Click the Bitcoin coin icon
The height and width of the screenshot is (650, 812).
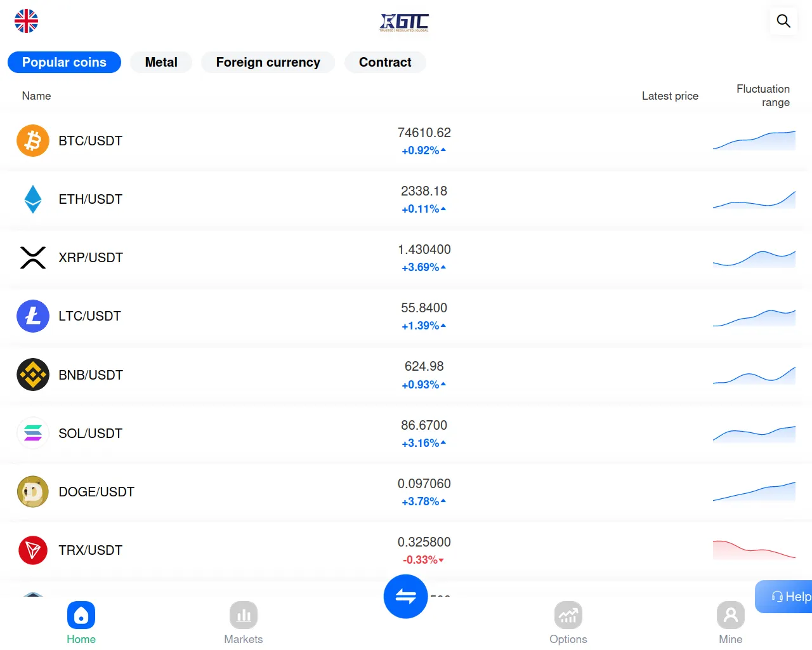33,140
